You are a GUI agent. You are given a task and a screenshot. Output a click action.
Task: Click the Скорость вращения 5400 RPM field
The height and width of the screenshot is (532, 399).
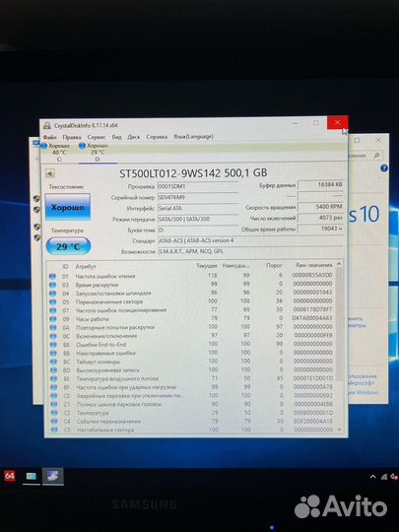point(320,207)
